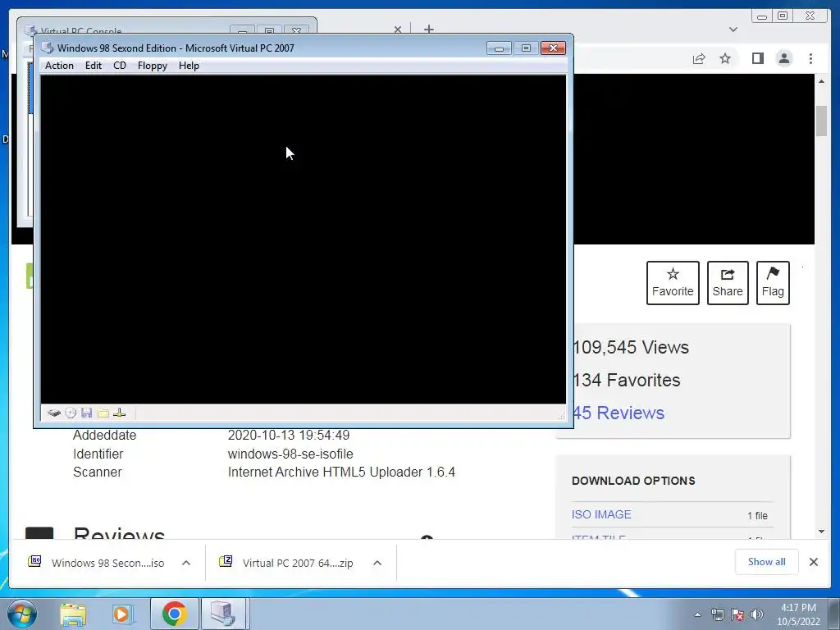Bookmark this page with the star icon
Viewport: 840px width, 630px height.
click(x=725, y=58)
